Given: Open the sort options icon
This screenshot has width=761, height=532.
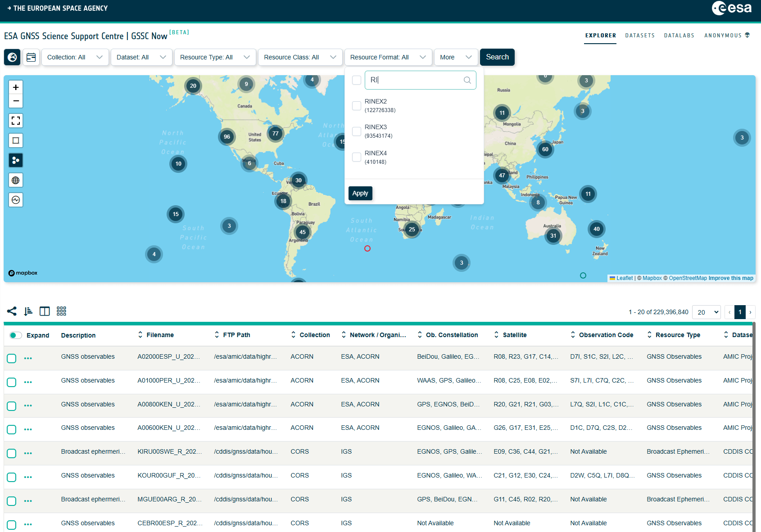Looking at the screenshot, I should click(x=27, y=311).
